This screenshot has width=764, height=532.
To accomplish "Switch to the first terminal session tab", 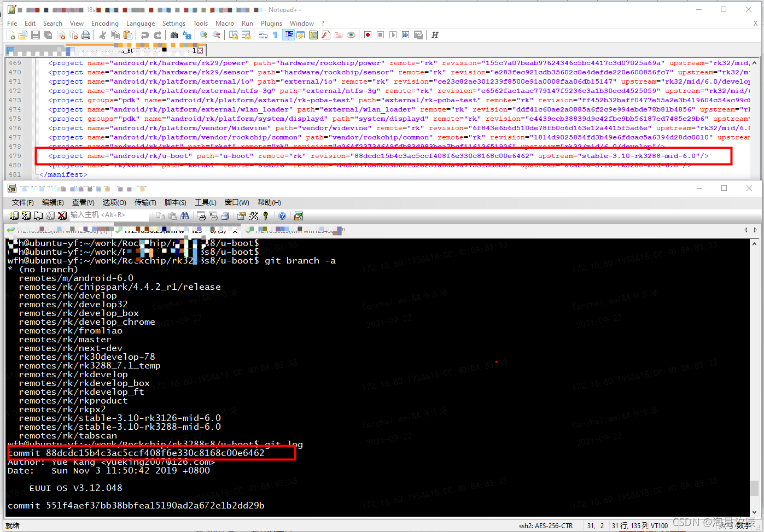I will point(57,231).
